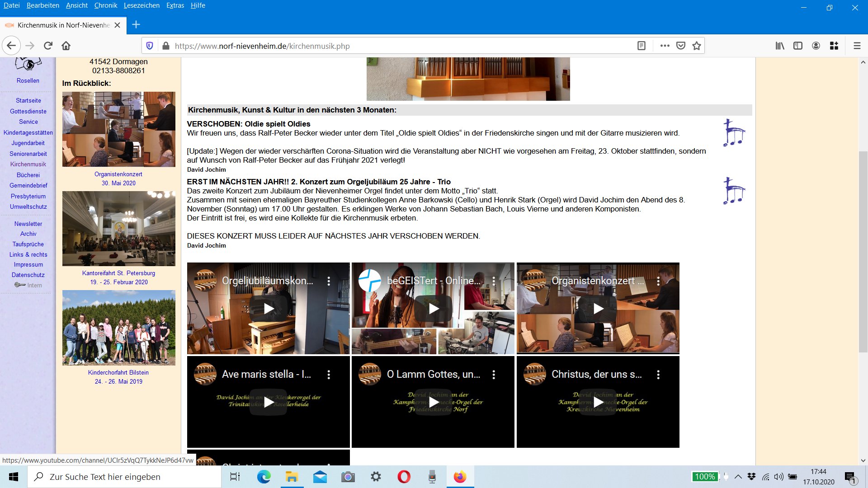
Task: Open options menu of Christus video
Action: 658,375
